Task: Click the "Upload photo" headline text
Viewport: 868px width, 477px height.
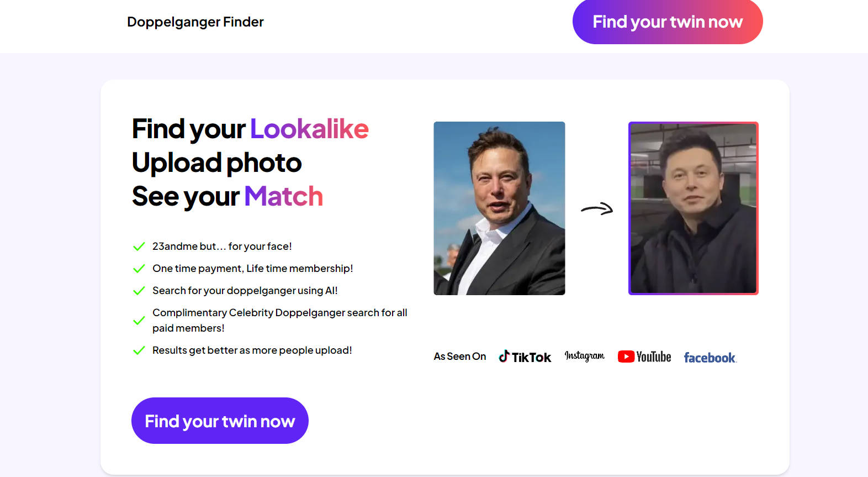Action: point(216,163)
